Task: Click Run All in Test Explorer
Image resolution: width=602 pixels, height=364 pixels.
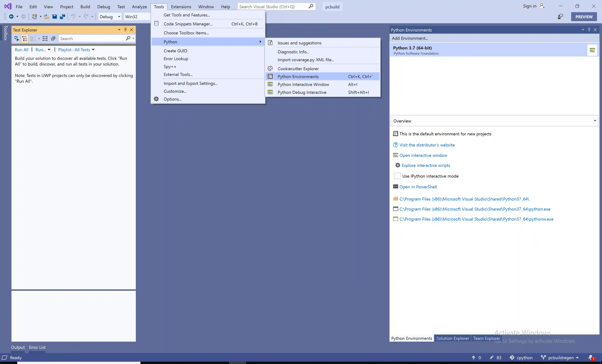Action: pyautogui.click(x=21, y=50)
